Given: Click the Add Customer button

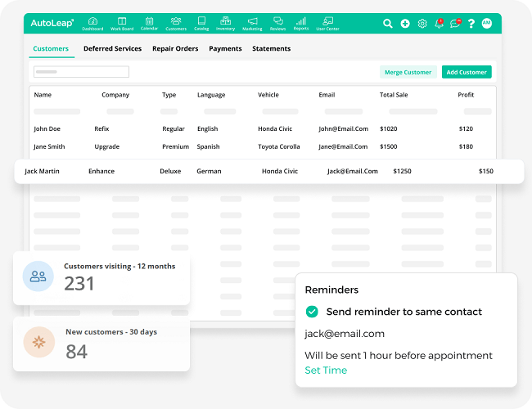Looking at the screenshot, I should click(x=467, y=72).
